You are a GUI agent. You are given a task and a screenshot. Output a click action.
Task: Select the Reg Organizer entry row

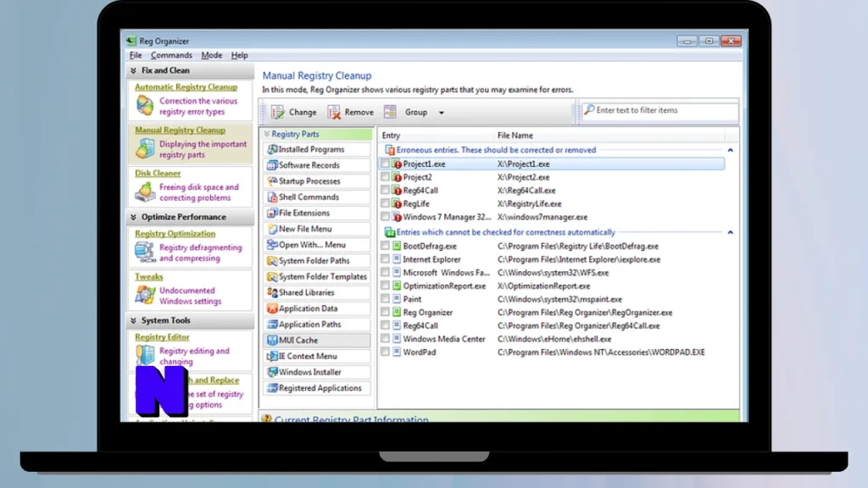coord(552,313)
